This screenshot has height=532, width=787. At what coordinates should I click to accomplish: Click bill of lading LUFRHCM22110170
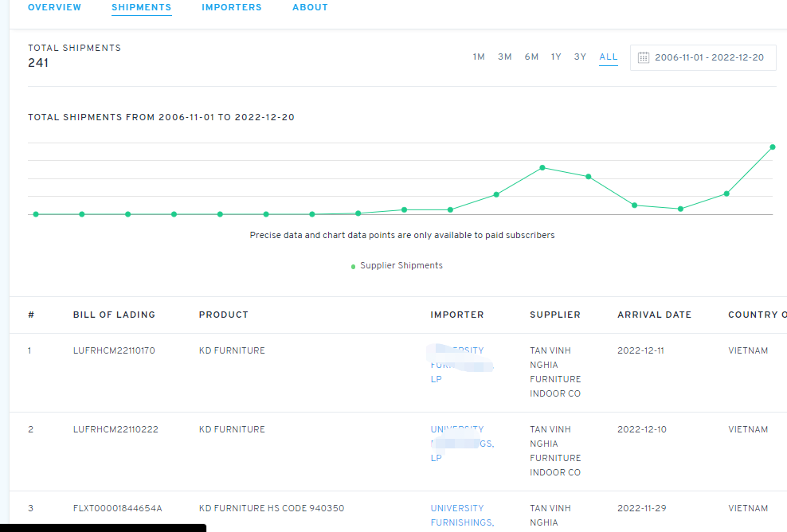114,350
